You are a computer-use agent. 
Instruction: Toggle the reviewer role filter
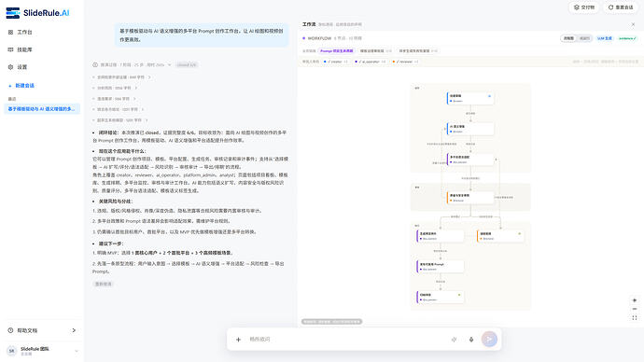tap(405, 62)
